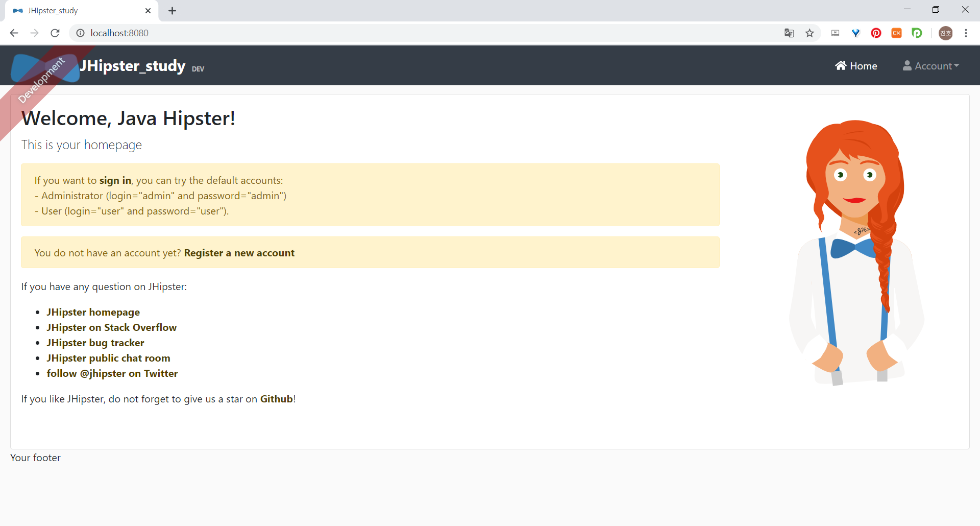Open the JHipster bug tracker link
The width and height of the screenshot is (980, 526).
[95, 343]
